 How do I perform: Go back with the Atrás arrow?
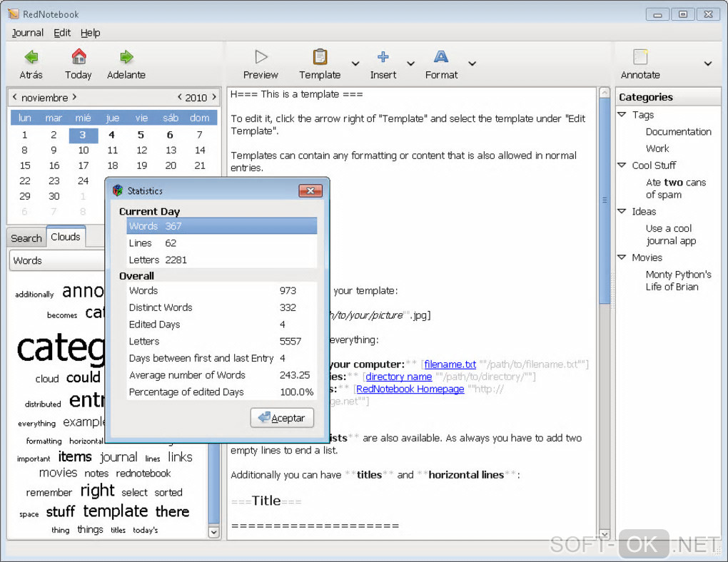(31, 57)
